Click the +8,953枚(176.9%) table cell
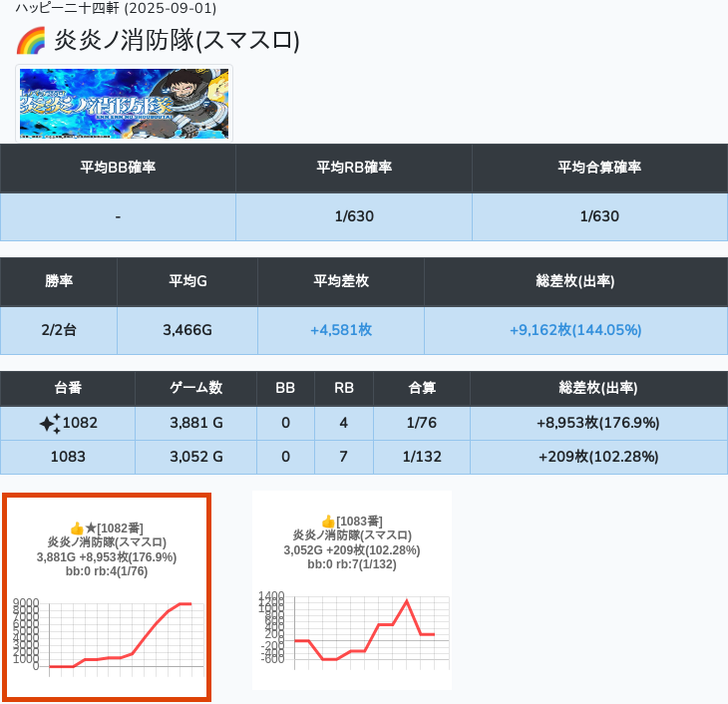The width and height of the screenshot is (728, 704). [x=598, y=423]
